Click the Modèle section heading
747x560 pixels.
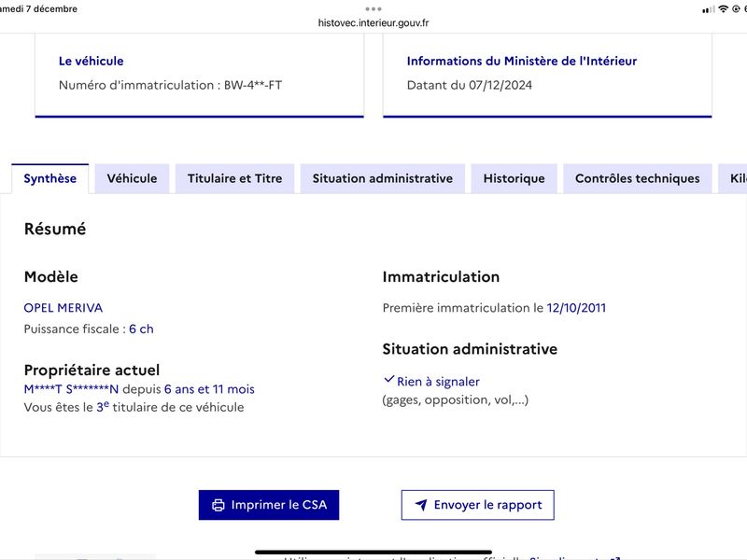pos(51,276)
